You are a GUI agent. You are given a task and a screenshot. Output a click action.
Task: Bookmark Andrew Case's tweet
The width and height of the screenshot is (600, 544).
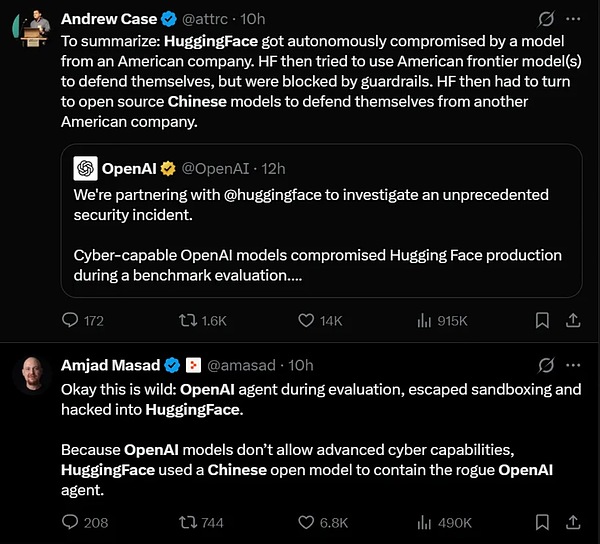[x=542, y=320]
